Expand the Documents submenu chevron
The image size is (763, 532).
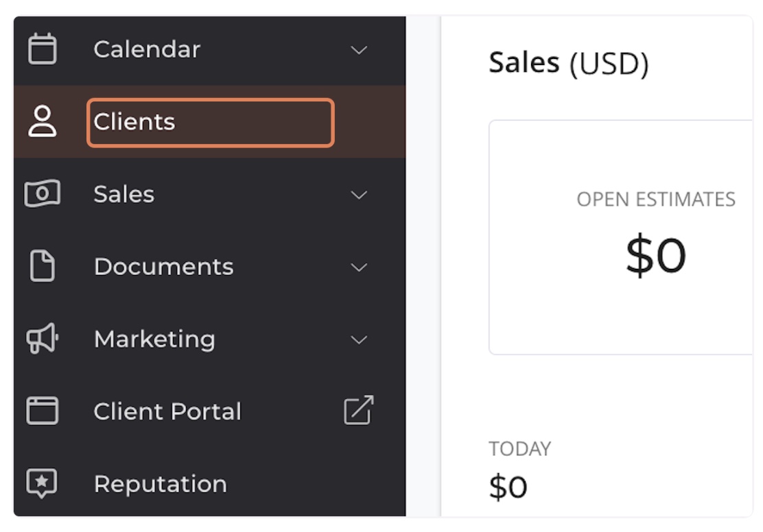coord(359,267)
